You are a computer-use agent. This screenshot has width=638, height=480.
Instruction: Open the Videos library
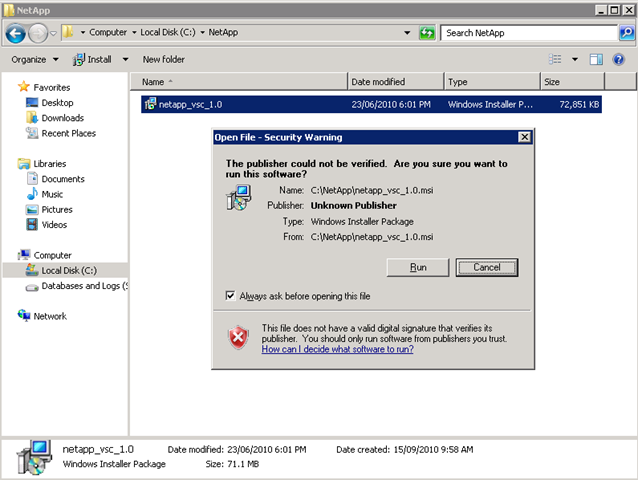(x=54, y=225)
